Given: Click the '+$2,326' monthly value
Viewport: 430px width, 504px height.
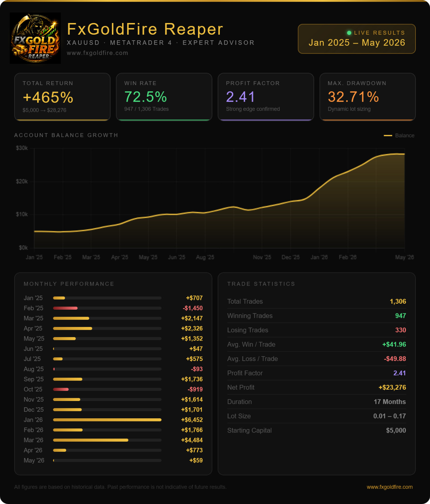Looking at the screenshot, I should tap(192, 329).
